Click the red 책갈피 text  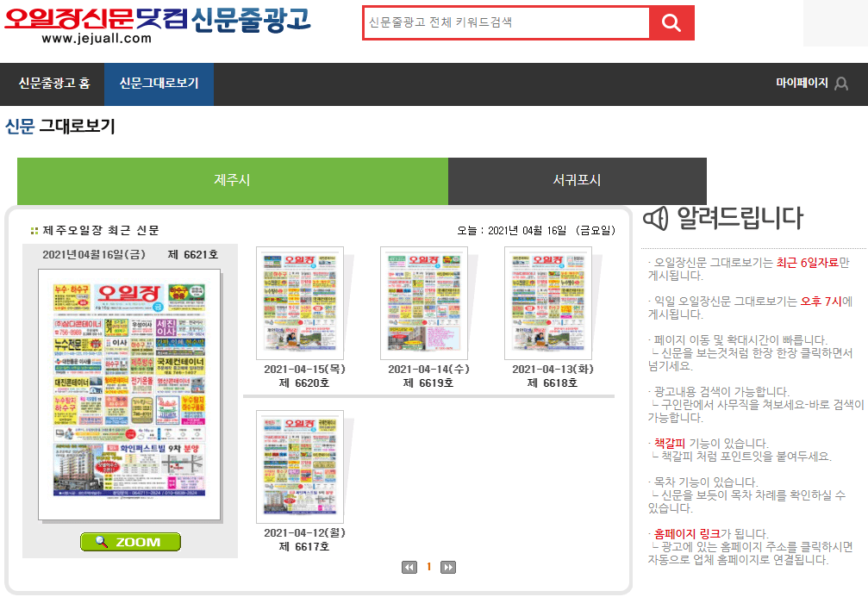click(x=670, y=443)
